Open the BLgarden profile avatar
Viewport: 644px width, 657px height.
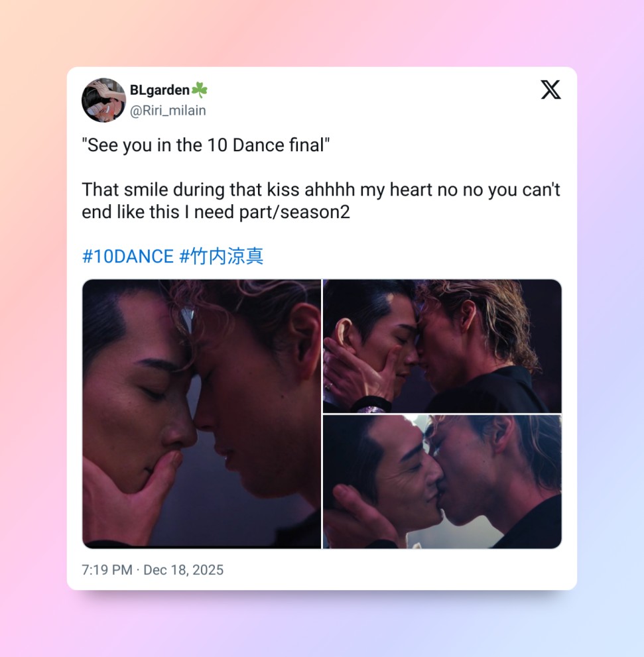click(103, 100)
